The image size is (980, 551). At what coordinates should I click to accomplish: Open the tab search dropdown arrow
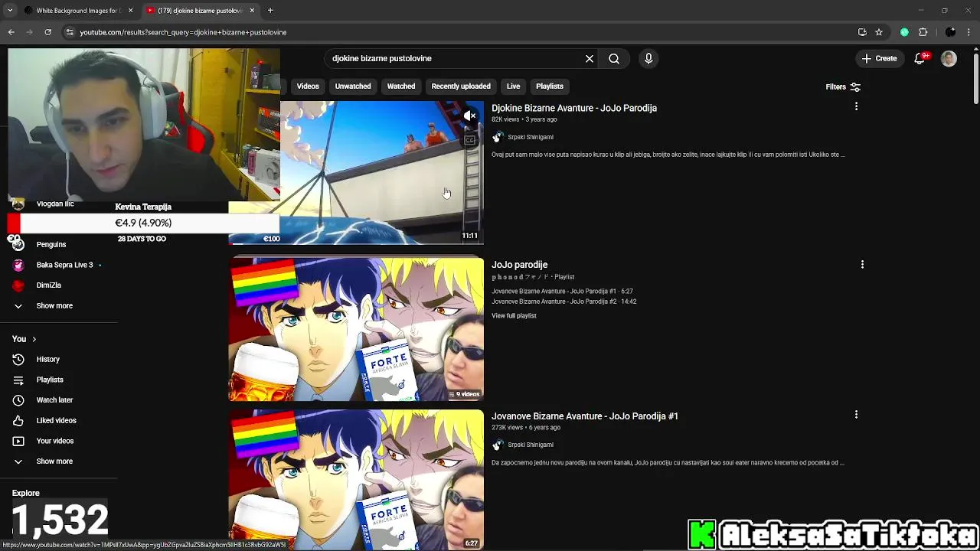click(10, 11)
